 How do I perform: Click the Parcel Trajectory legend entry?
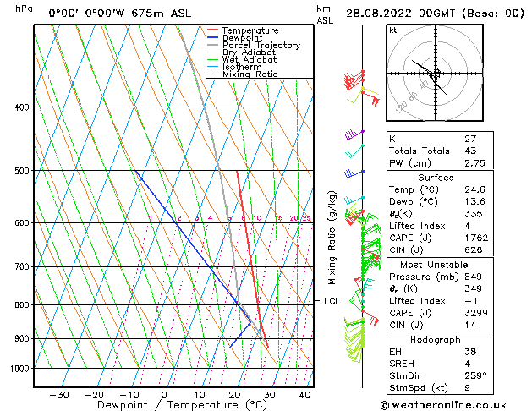254,45
